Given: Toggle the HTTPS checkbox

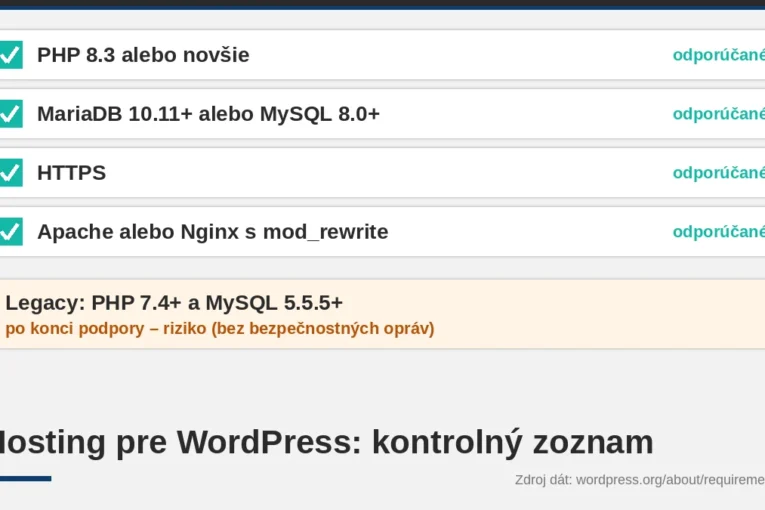Looking at the screenshot, I should point(10,173).
